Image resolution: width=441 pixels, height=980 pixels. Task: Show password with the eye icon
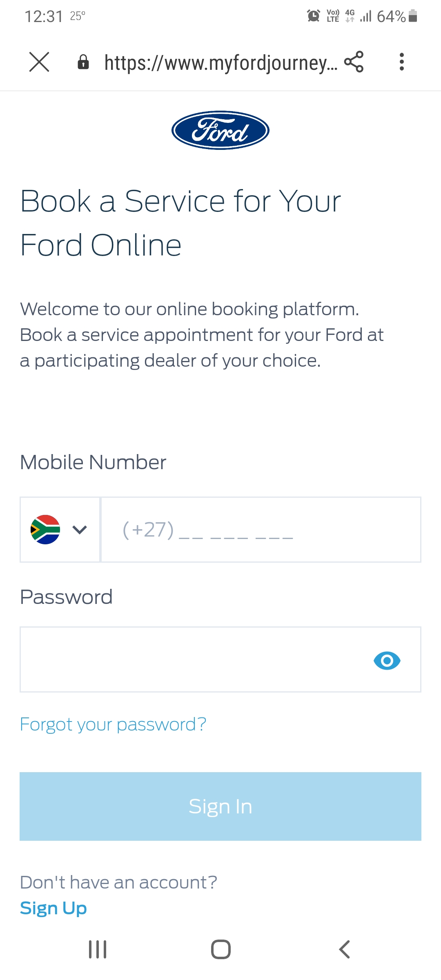pyautogui.click(x=387, y=660)
